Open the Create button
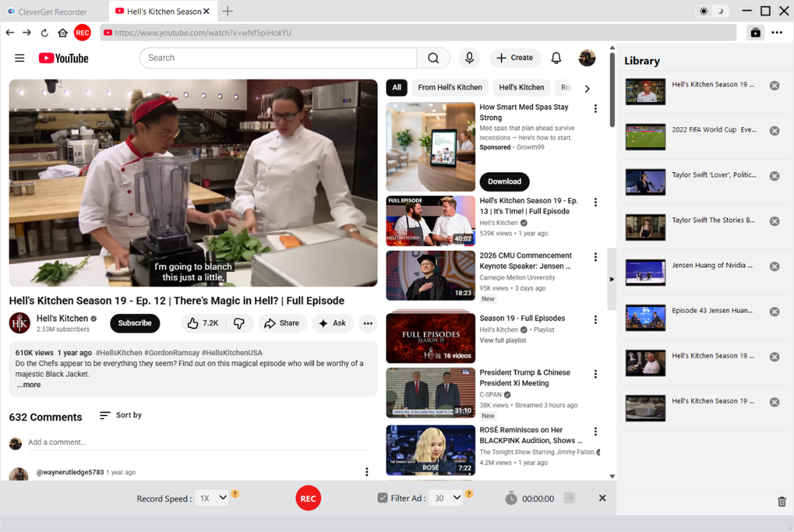The height and width of the screenshot is (532, 794). point(515,58)
